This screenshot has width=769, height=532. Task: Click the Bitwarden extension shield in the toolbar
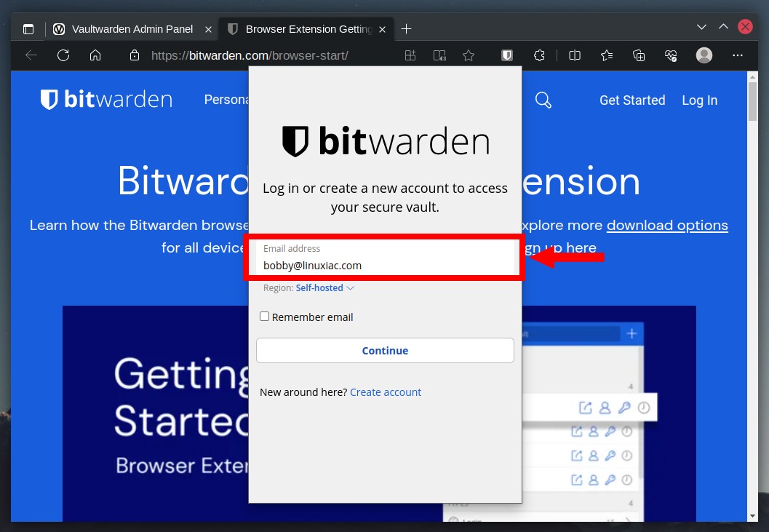(x=507, y=55)
